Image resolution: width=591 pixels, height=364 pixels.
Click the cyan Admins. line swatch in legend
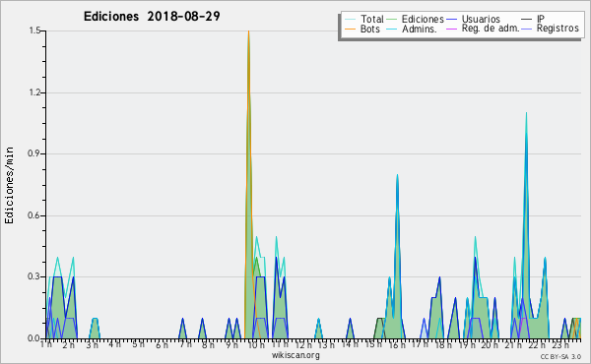click(x=392, y=29)
